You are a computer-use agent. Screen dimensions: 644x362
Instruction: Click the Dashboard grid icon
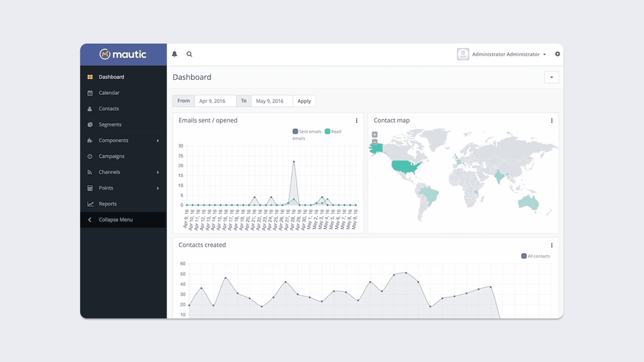pos(90,77)
